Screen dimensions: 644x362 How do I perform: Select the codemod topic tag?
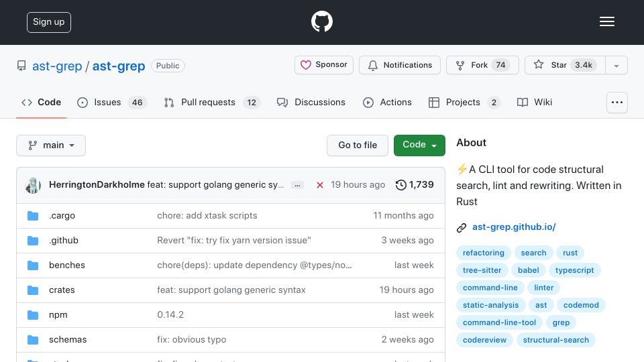pyautogui.click(x=581, y=305)
